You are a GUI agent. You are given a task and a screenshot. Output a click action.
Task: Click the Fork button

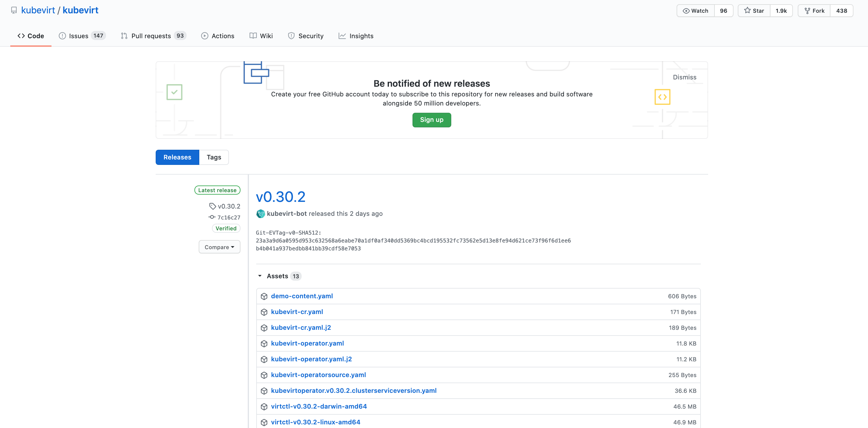(x=814, y=11)
